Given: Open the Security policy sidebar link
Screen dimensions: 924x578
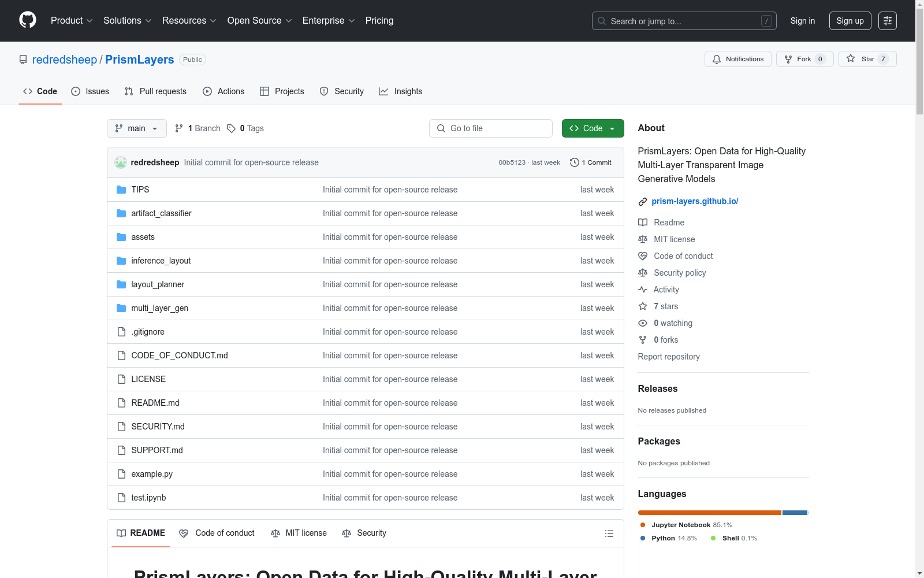Looking at the screenshot, I should click(x=680, y=273).
